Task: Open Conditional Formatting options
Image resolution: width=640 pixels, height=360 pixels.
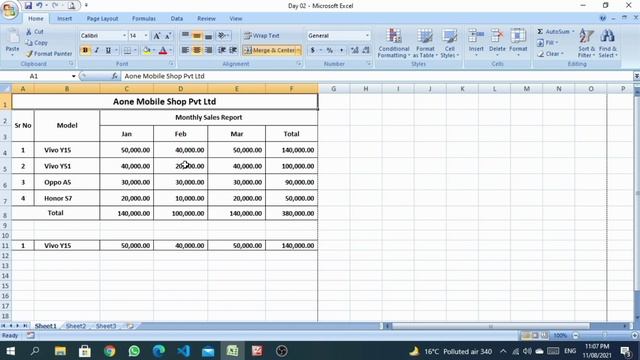Action: click(393, 43)
